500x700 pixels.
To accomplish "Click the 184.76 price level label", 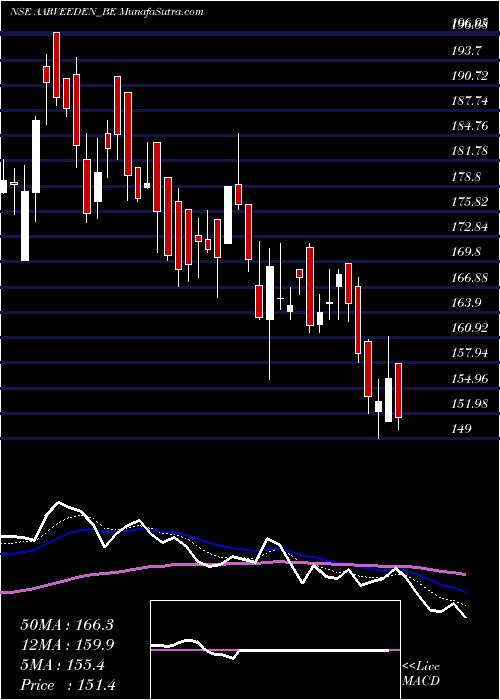I will pyautogui.click(x=470, y=127).
